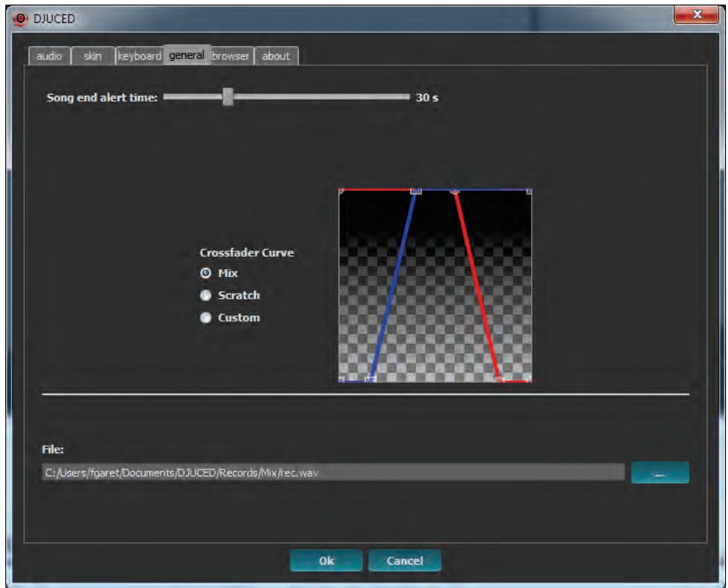
Task: Confirm settings with Ok button
Action: (326, 561)
